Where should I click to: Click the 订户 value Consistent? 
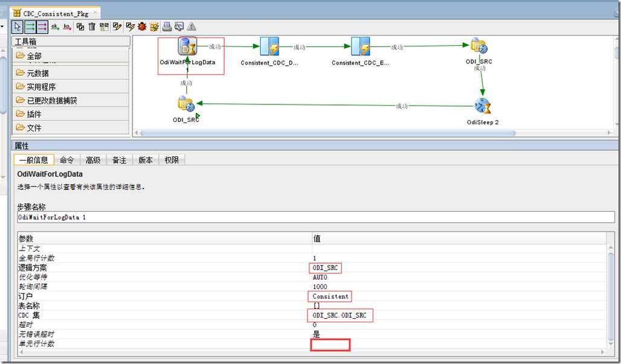(x=330, y=296)
